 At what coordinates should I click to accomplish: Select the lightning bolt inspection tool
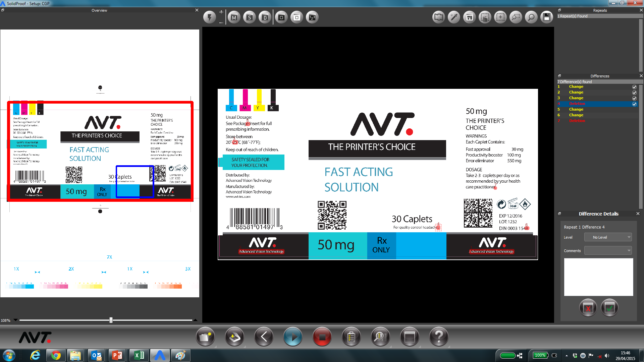point(209,17)
